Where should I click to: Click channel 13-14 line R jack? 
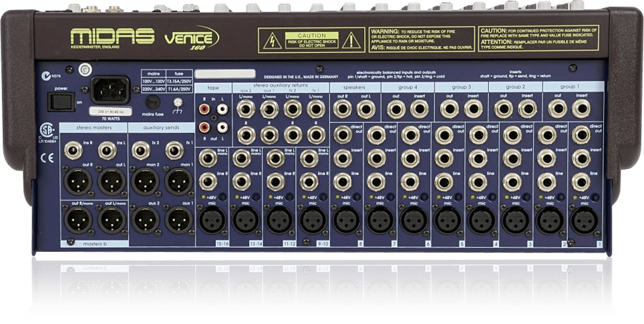click(x=242, y=182)
